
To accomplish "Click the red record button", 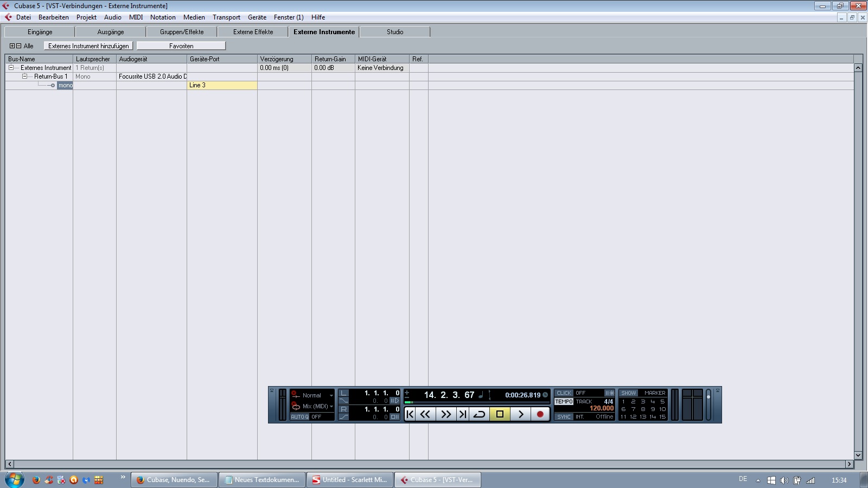I will (540, 414).
